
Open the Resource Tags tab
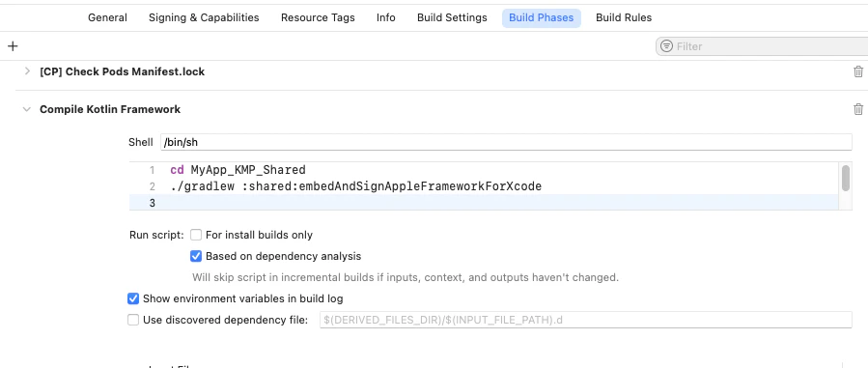pyautogui.click(x=318, y=17)
